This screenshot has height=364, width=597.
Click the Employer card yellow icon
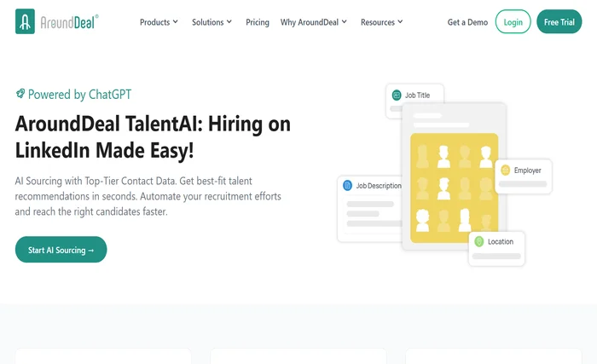pyautogui.click(x=505, y=170)
